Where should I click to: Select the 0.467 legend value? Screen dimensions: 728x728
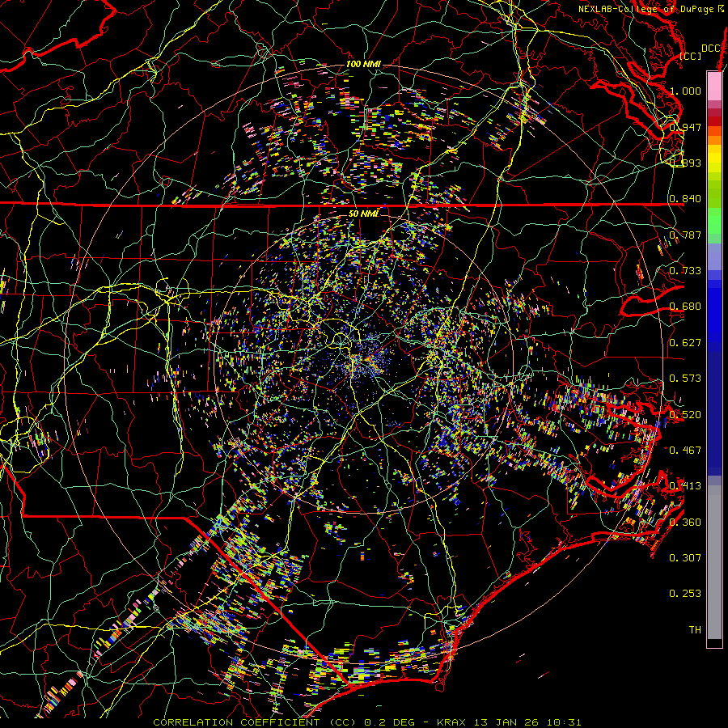(x=685, y=451)
